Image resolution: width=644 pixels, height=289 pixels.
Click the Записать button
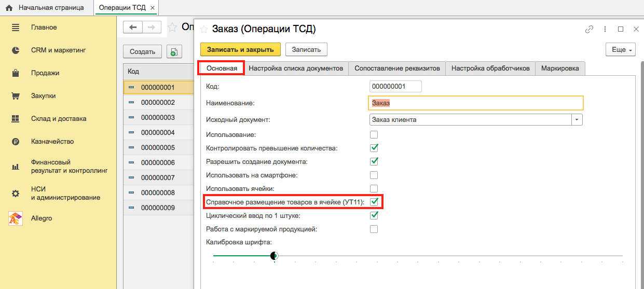coord(306,50)
